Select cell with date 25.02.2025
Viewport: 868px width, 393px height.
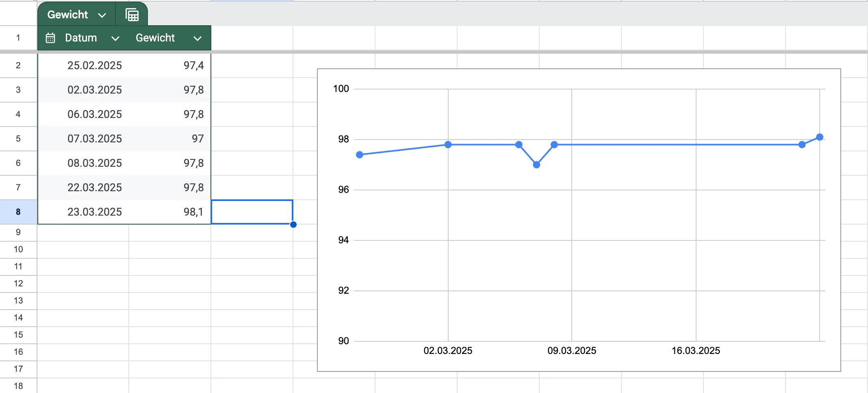(94, 65)
